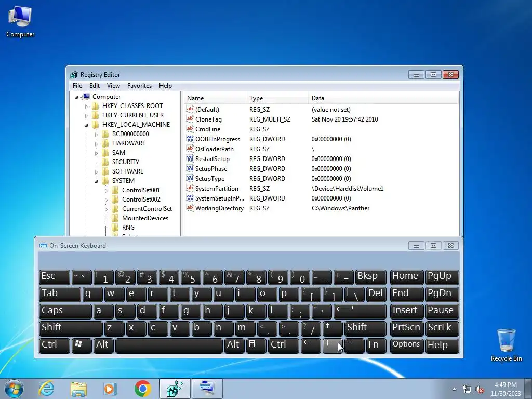
Task: Collapse the SYSTEM key
Action: click(96, 181)
